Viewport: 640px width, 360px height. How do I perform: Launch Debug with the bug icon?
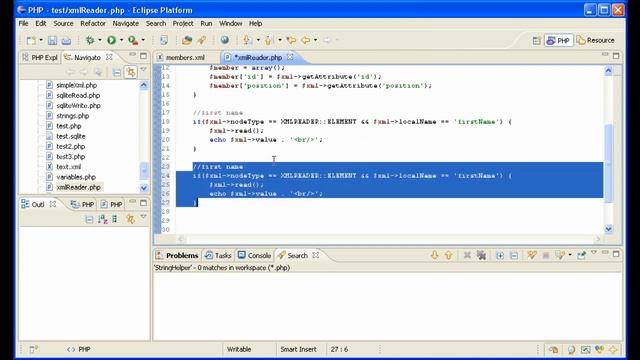90,40
